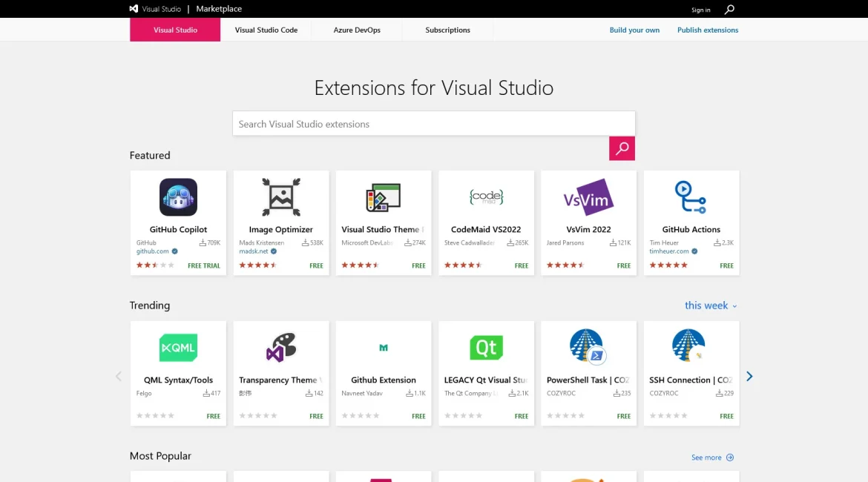Screen dimensions: 868x482
Task: Click publisher name Jared Parsons
Action: pyautogui.click(x=565, y=243)
